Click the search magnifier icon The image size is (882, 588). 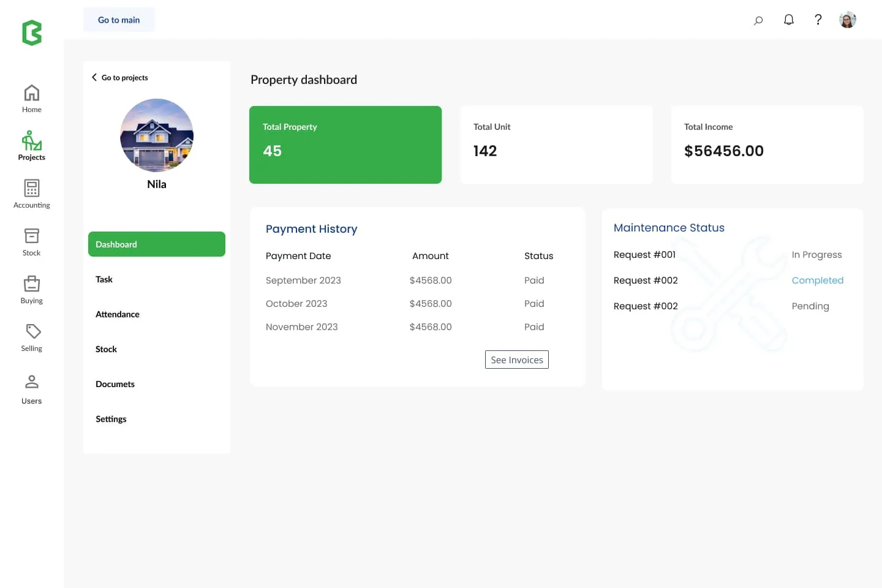click(758, 20)
